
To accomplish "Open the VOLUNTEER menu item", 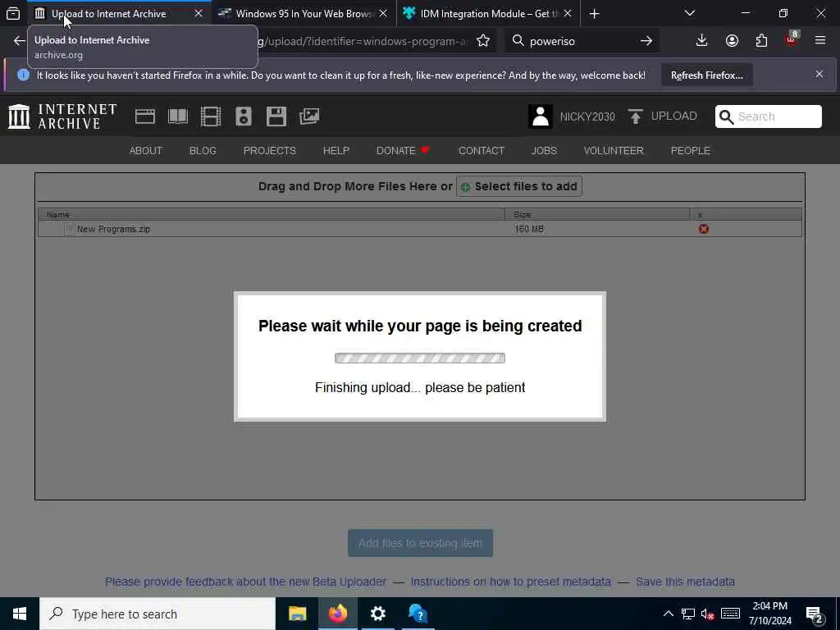I will pos(614,151).
